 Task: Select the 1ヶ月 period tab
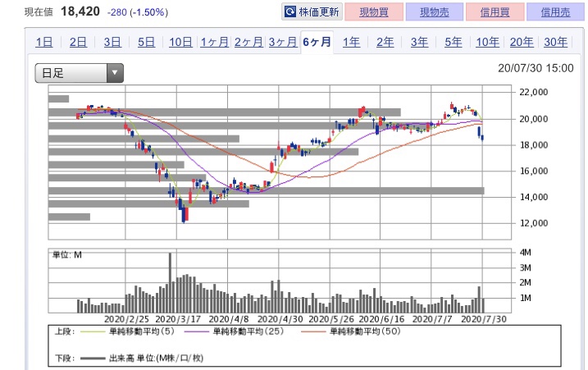click(214, 42)
